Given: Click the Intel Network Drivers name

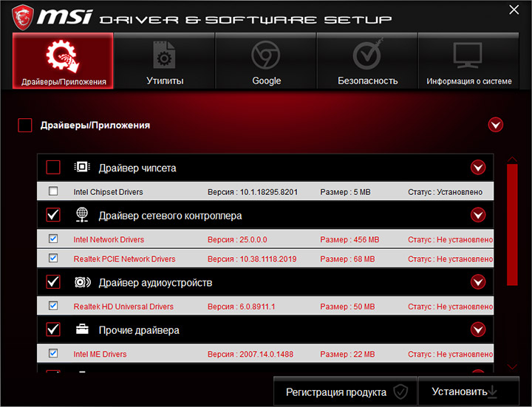Looking at the screenshot, I should coord(109,239).
